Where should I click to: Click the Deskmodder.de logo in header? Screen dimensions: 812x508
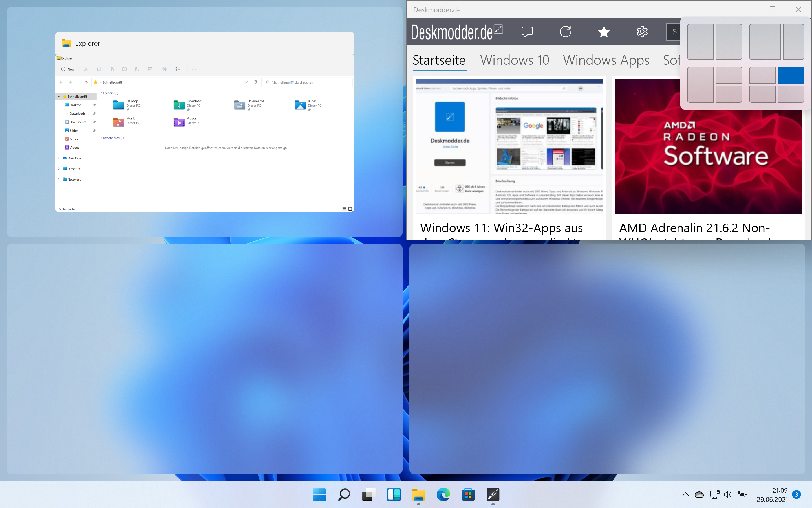[x=457, y=32]
